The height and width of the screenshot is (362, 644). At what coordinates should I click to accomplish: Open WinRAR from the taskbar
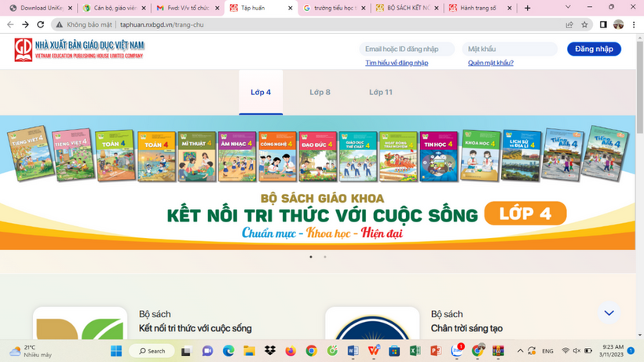coord(498,351)
